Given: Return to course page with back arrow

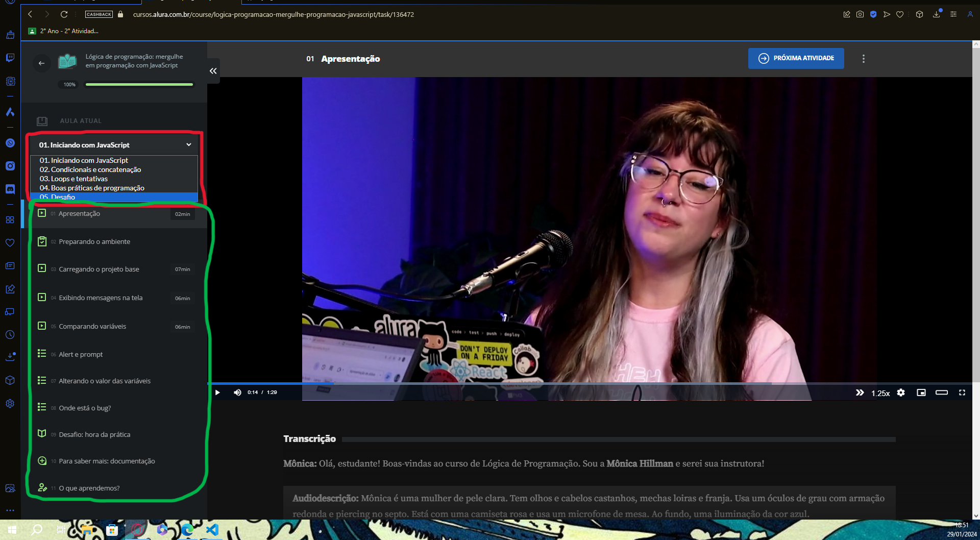Looking at the screenshot, I should coord(42,63).
